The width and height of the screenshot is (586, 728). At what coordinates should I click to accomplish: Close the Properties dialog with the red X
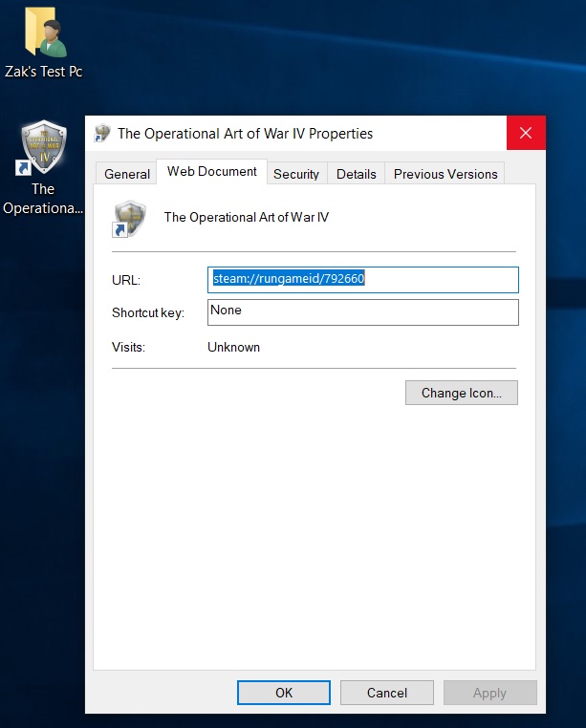click(x=526, y=133)
